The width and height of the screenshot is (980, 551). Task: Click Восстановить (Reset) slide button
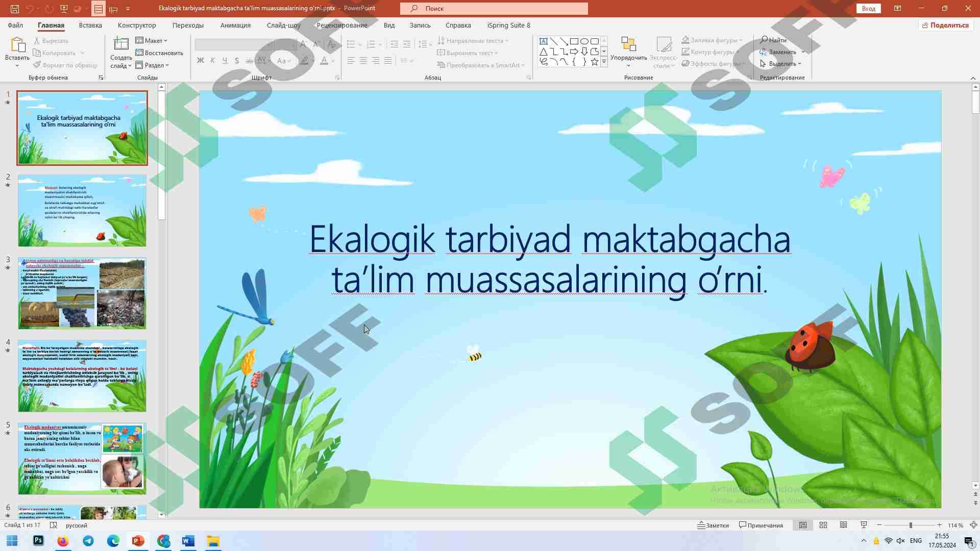[159, 53]
